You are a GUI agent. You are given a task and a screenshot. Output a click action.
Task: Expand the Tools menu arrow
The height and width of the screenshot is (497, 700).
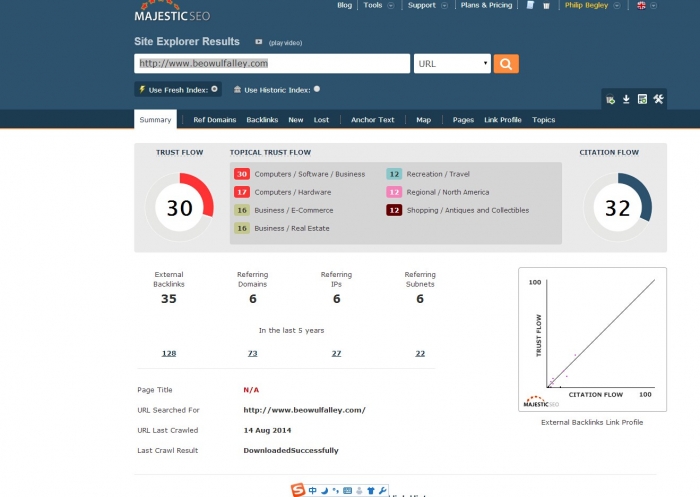click(391, 6)
